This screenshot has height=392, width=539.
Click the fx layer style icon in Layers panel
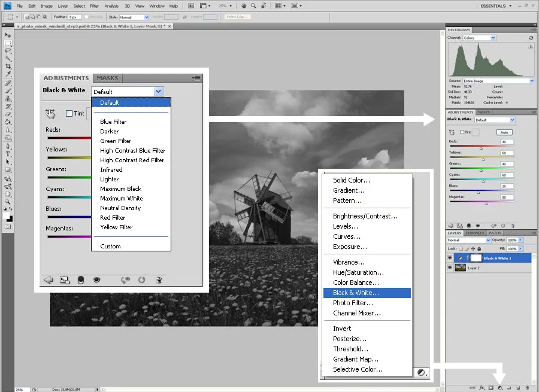(482, 388)
